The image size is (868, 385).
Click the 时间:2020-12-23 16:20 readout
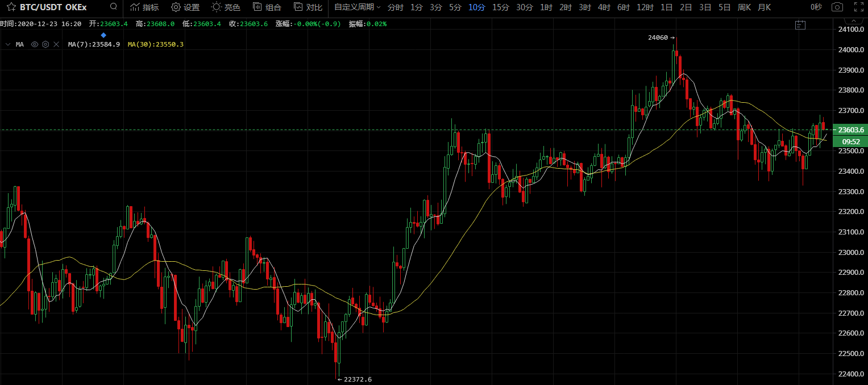click(41, 24)
